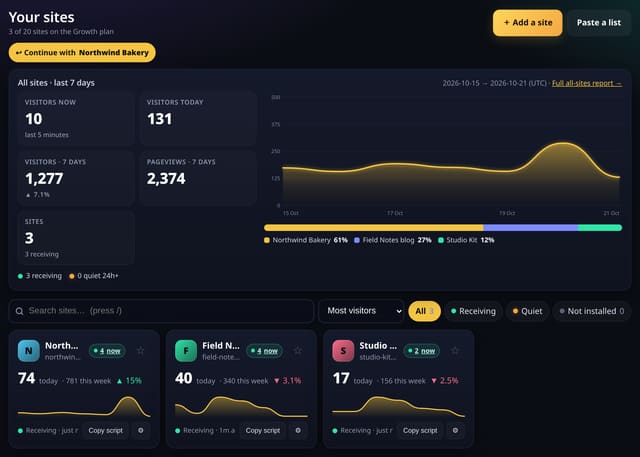Viewport: 640px width, 457px height.
Task: Click the '340 this week' text
Action: click(x=245, y=381)
